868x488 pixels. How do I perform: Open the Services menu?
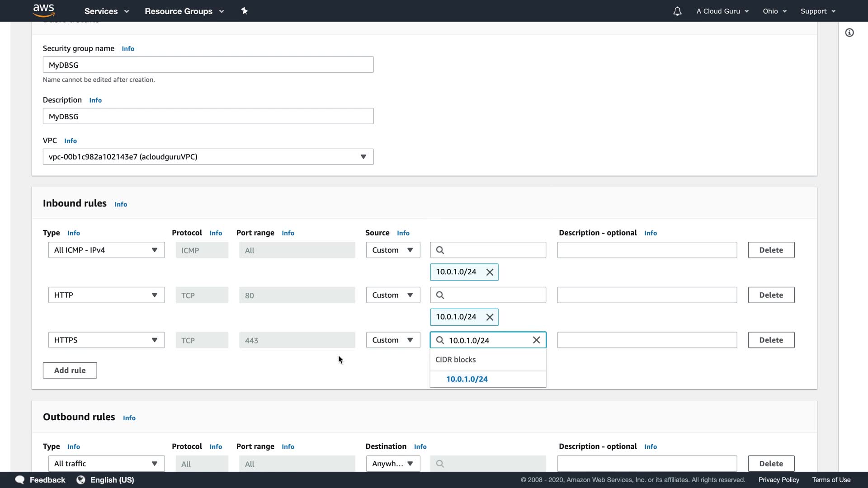coord(106,11)
